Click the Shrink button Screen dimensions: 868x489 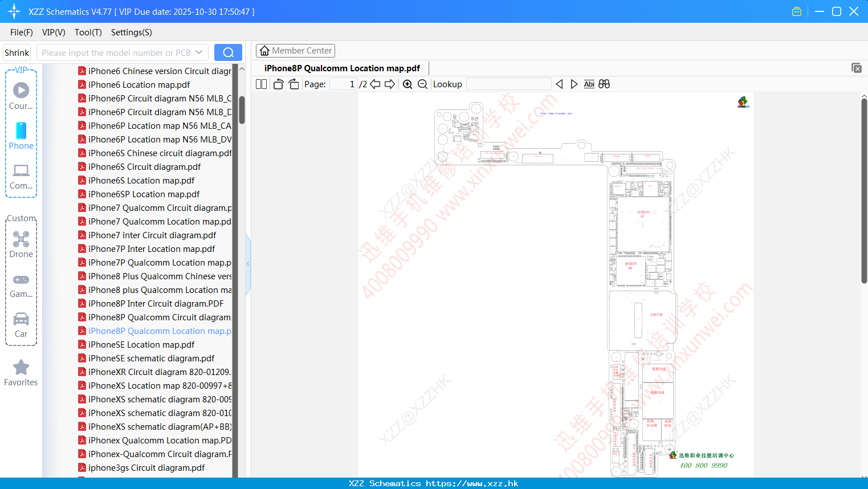(17, 52)
